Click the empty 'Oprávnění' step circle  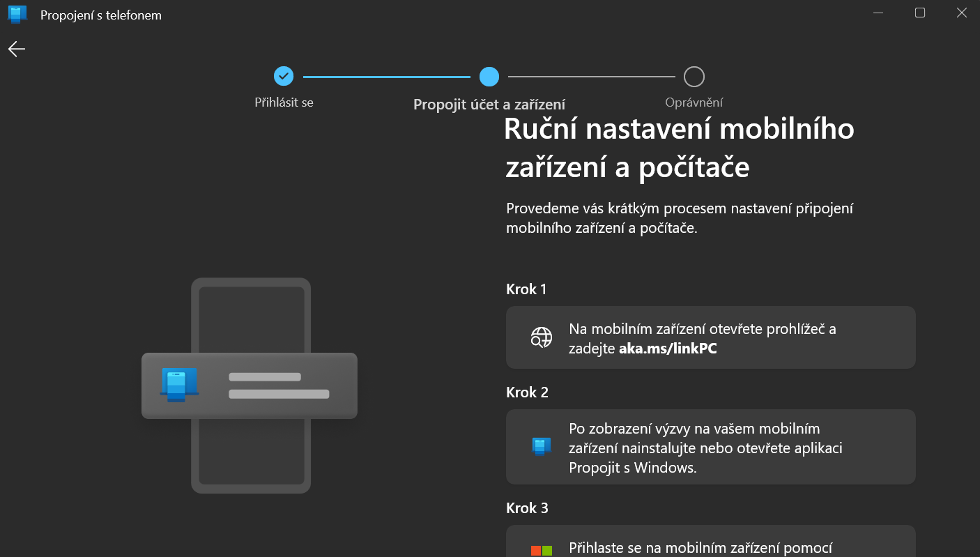click(x=694, y=76)
